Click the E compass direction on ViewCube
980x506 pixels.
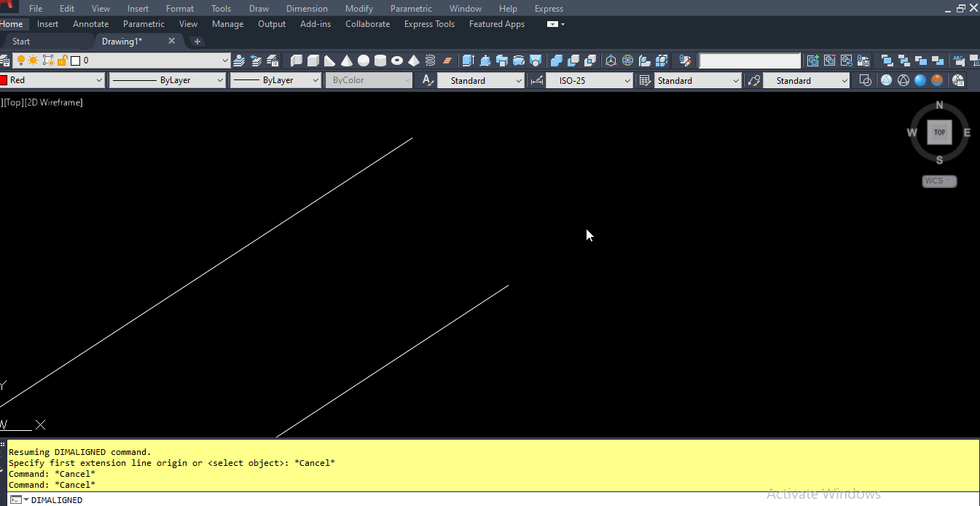967,133
